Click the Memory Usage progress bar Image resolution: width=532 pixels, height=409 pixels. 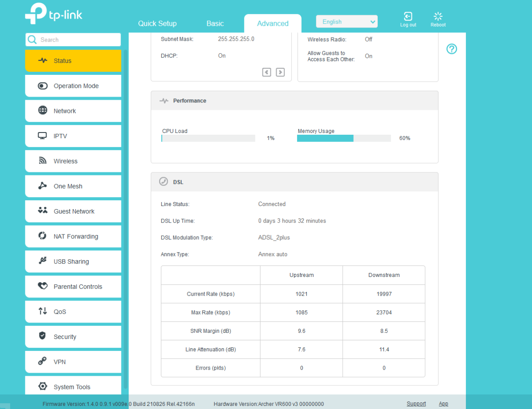point(344,138)
